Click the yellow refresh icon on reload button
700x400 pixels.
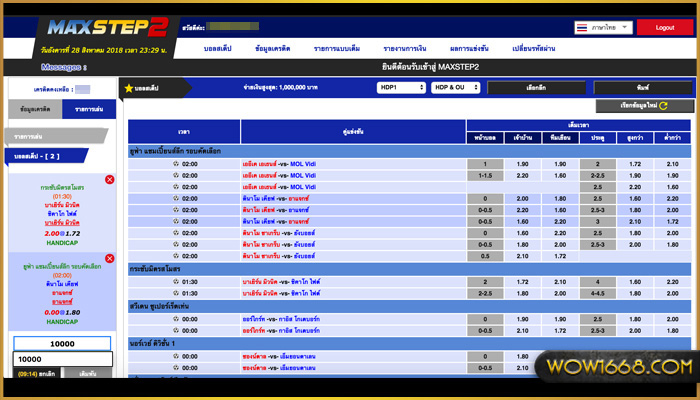click(661, 105)
